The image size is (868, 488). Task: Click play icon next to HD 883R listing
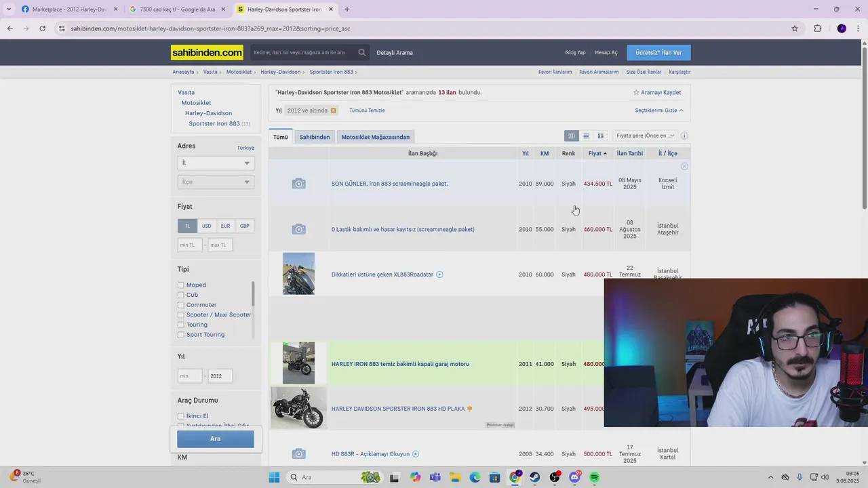(x=416, y=454)
